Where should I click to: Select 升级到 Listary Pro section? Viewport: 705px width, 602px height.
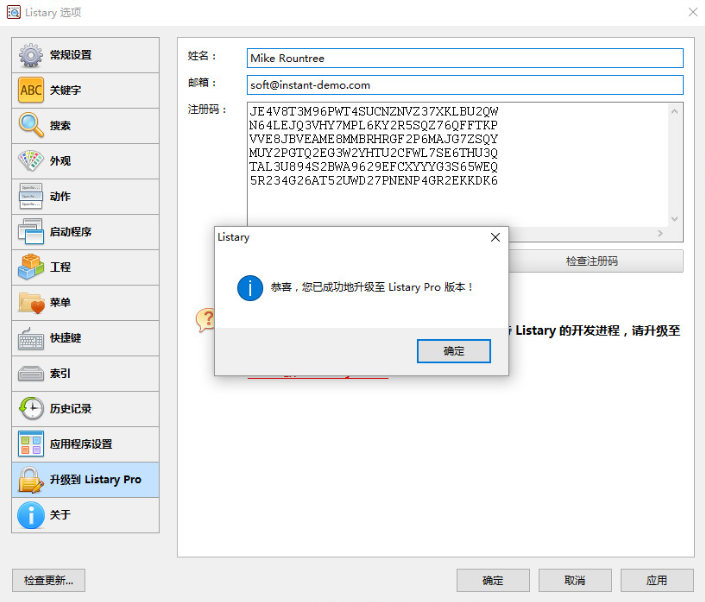(85, 480)
